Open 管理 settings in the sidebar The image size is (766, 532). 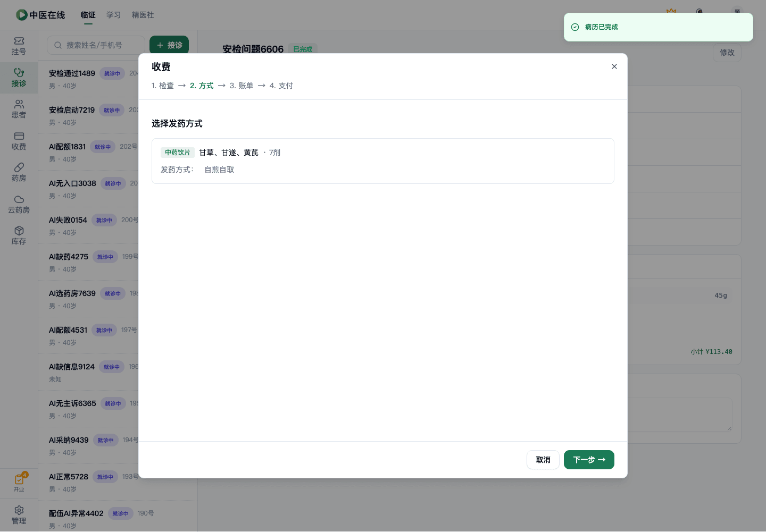(x=19, y=515)
